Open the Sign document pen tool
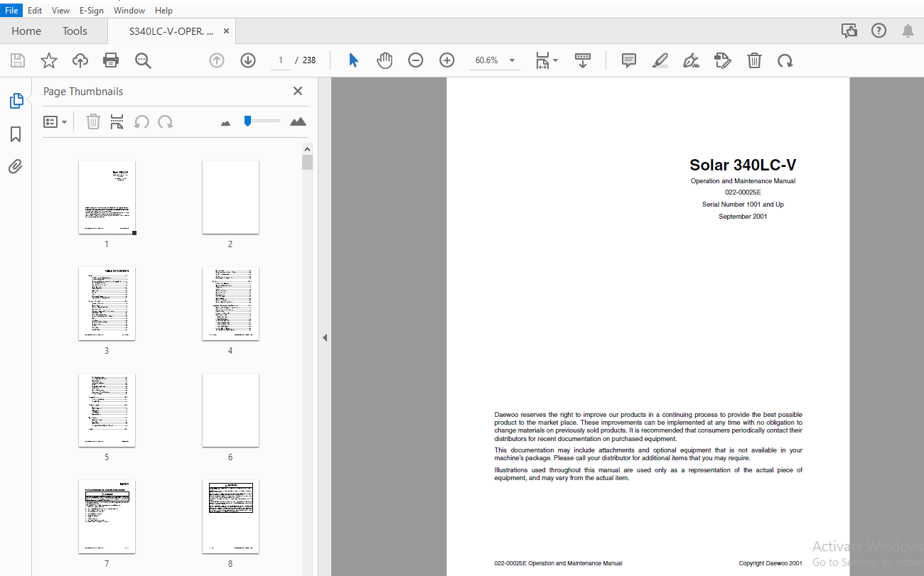The image size is (924, 576). click(692, 60)
